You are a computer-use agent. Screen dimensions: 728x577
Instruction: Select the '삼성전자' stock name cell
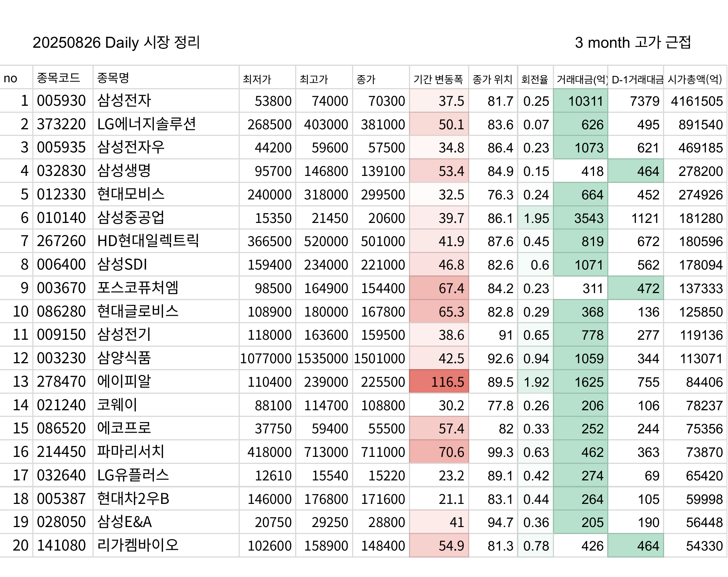[x=166, y=101]
